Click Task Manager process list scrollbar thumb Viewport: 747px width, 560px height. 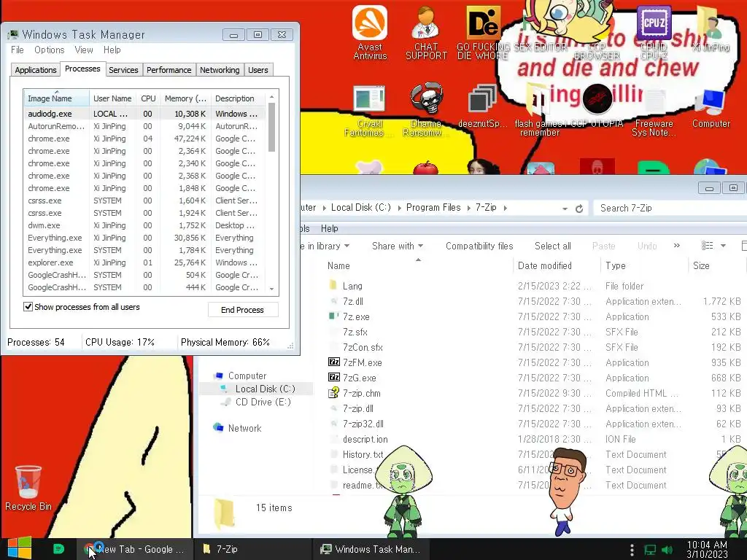pyautogui.click(x=271, y=128)
